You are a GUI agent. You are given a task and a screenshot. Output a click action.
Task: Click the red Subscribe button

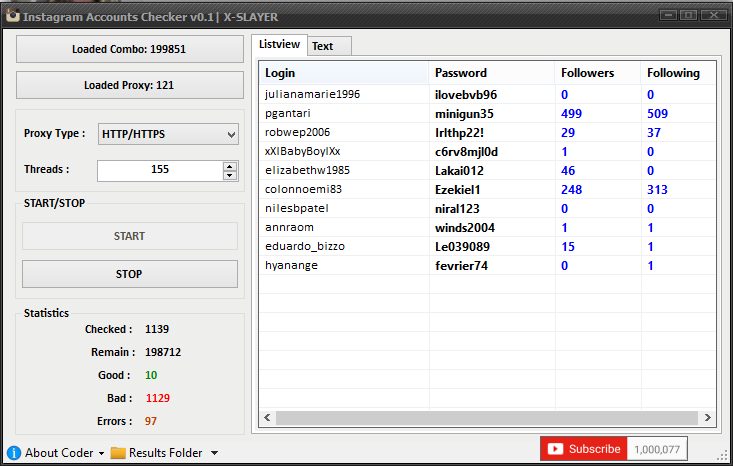pos(583,449)
